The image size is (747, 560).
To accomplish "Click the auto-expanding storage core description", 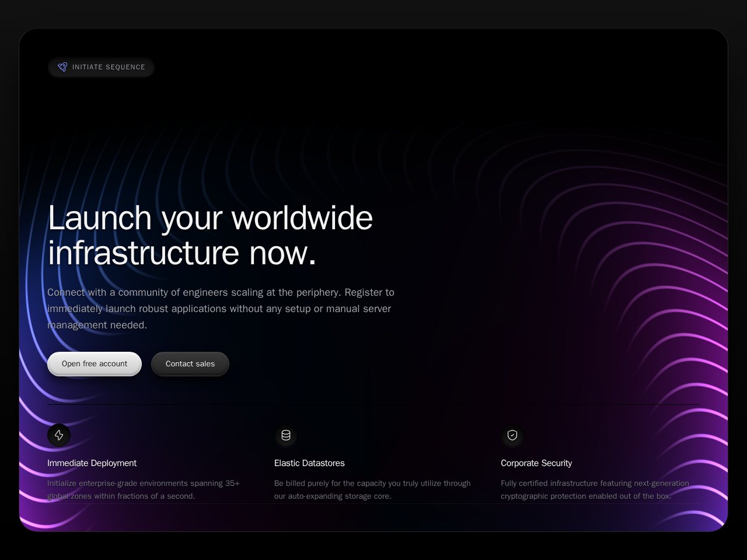I will click(x=372, y=489).
